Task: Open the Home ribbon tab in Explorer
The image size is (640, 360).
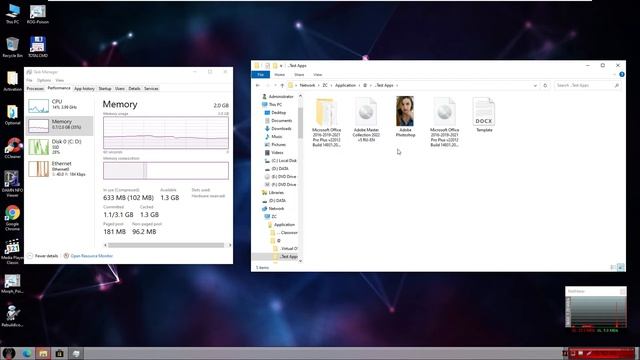Action: coord(280,75)
